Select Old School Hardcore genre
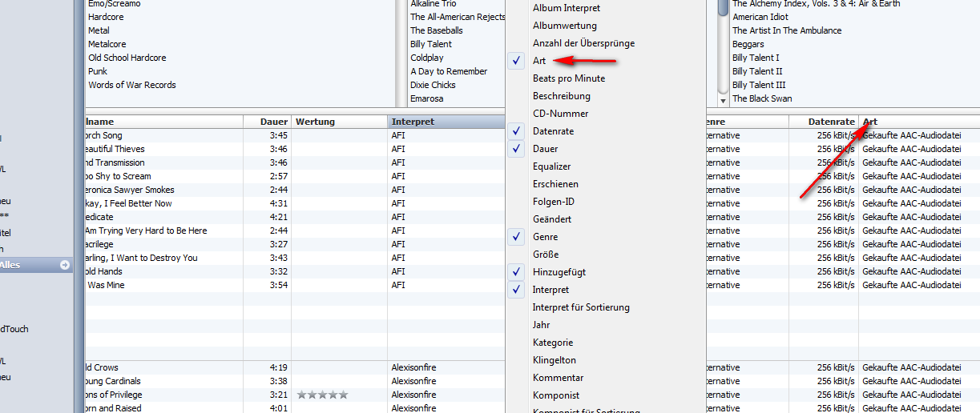The height and width of the screenshot is (413, 980). (x=127, y=58)
